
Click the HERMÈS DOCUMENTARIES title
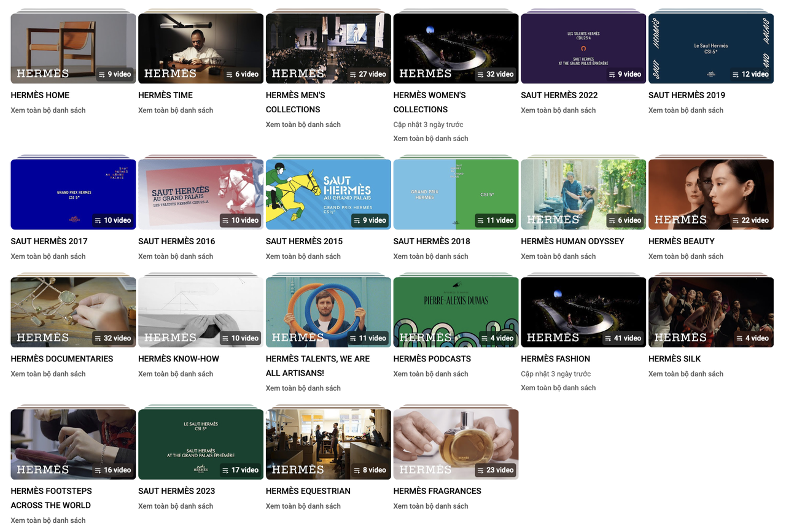[62, 359]
